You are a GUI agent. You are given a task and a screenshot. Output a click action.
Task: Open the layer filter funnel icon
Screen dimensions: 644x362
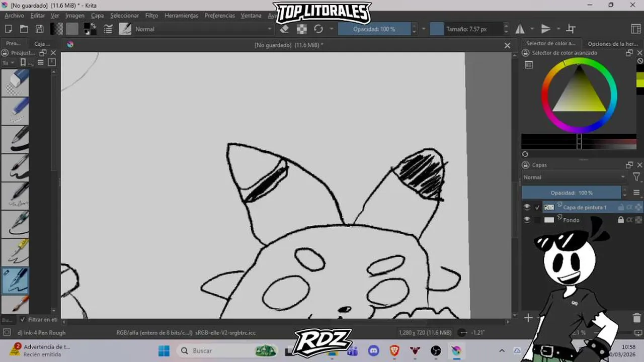[x=636, y=177]
